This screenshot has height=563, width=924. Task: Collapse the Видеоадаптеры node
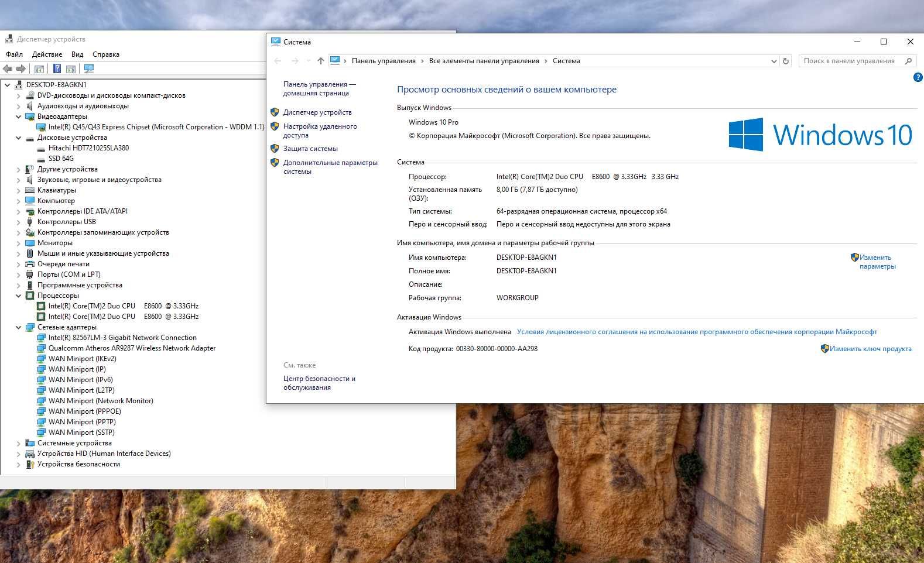pyautogui.click(x=19, y=116)
